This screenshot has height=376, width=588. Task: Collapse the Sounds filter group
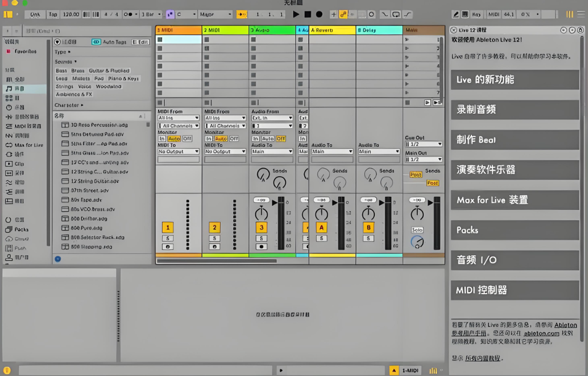66,62
